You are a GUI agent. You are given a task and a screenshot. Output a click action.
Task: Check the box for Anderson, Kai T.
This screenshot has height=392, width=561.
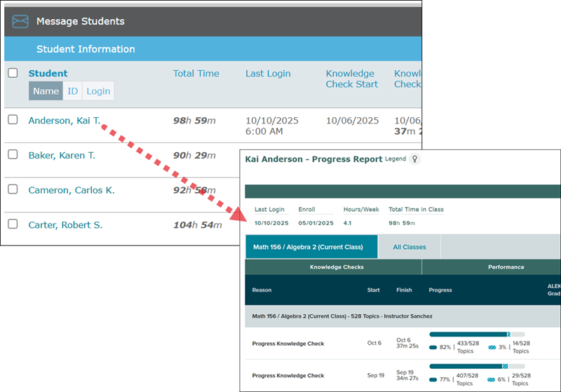click(x=13, y=120)
